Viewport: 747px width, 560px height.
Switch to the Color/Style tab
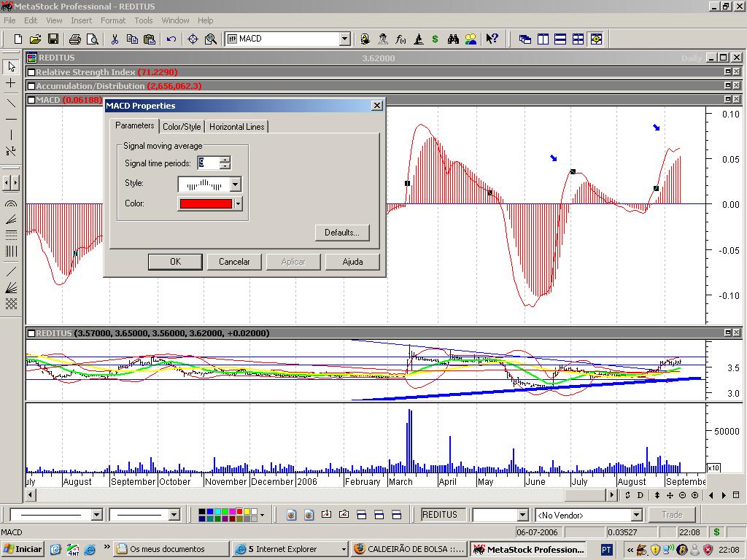(x=182, y=127)
